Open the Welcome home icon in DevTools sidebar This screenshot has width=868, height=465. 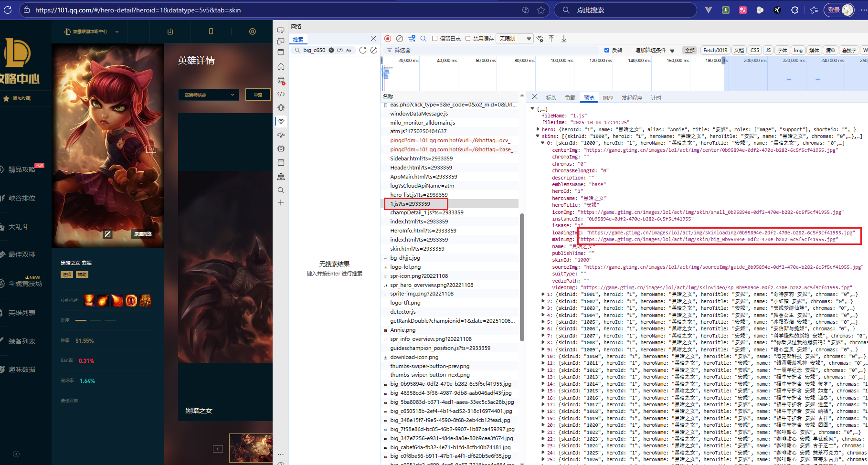281,66
